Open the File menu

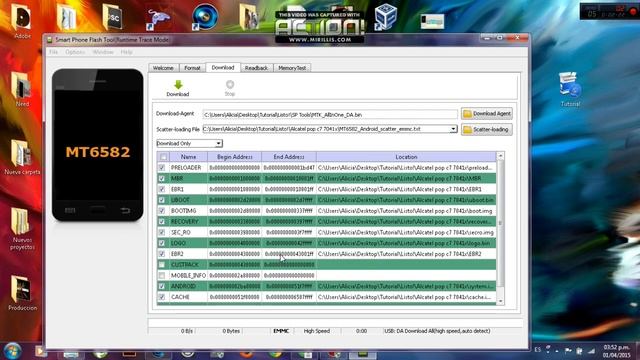pos(53,52)
